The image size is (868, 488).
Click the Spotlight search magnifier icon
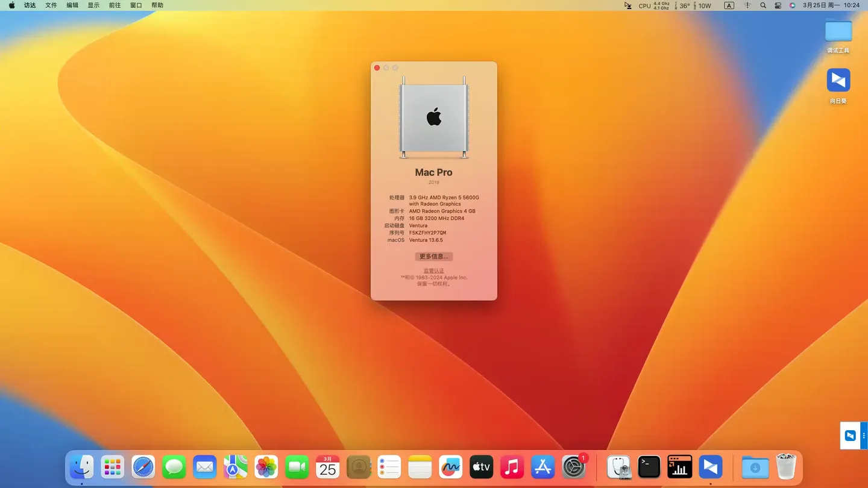coord(763,5)
